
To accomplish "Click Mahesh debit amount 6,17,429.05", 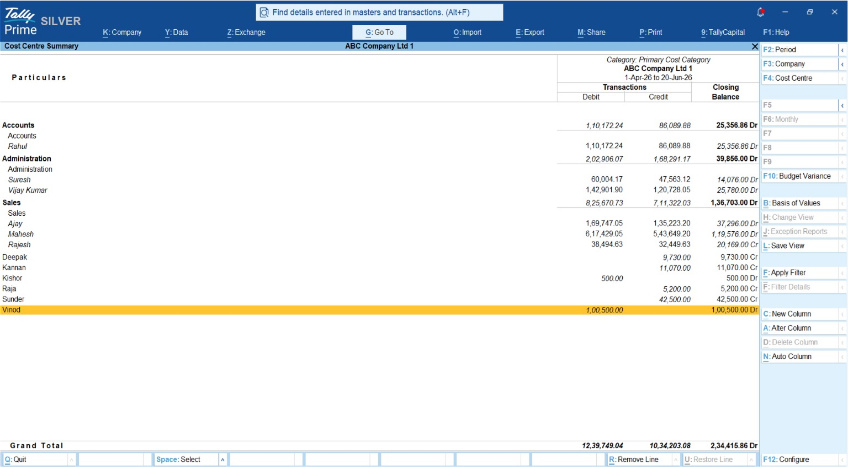I will click(604, 234).
